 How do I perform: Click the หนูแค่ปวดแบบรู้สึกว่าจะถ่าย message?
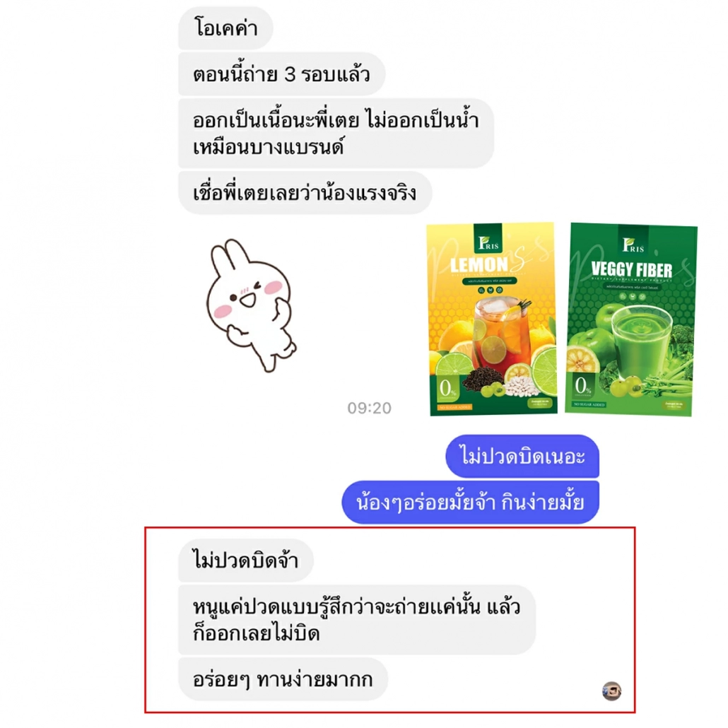click(x=356, y=620)
